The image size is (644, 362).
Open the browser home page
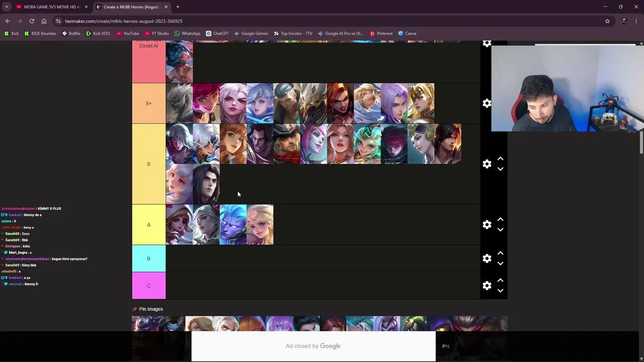44,21
